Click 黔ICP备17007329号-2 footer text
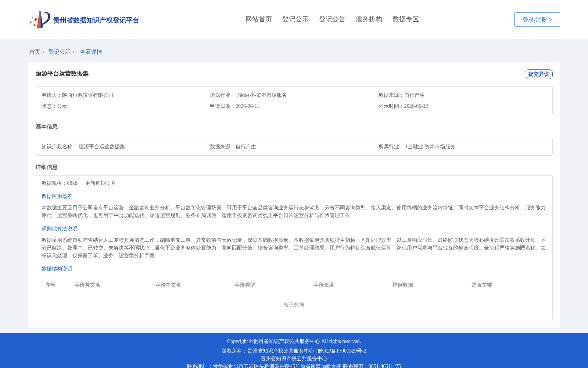 [342, 351]
